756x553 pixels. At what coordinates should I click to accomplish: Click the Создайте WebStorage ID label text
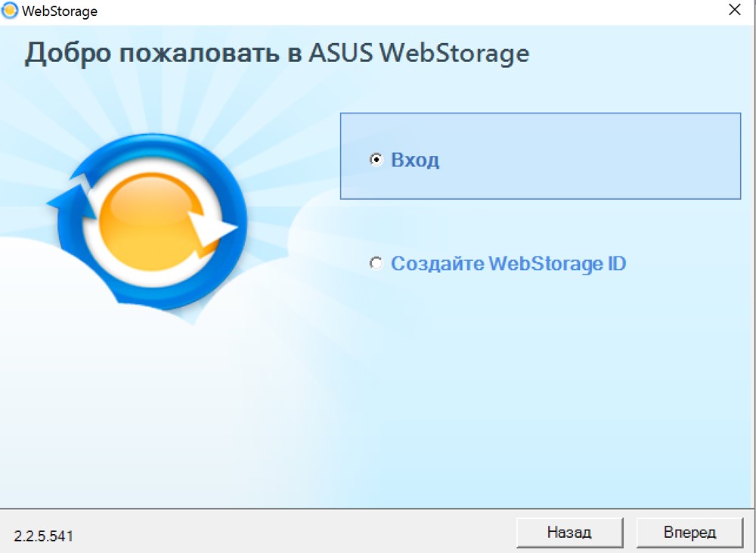tap(508, 263)
